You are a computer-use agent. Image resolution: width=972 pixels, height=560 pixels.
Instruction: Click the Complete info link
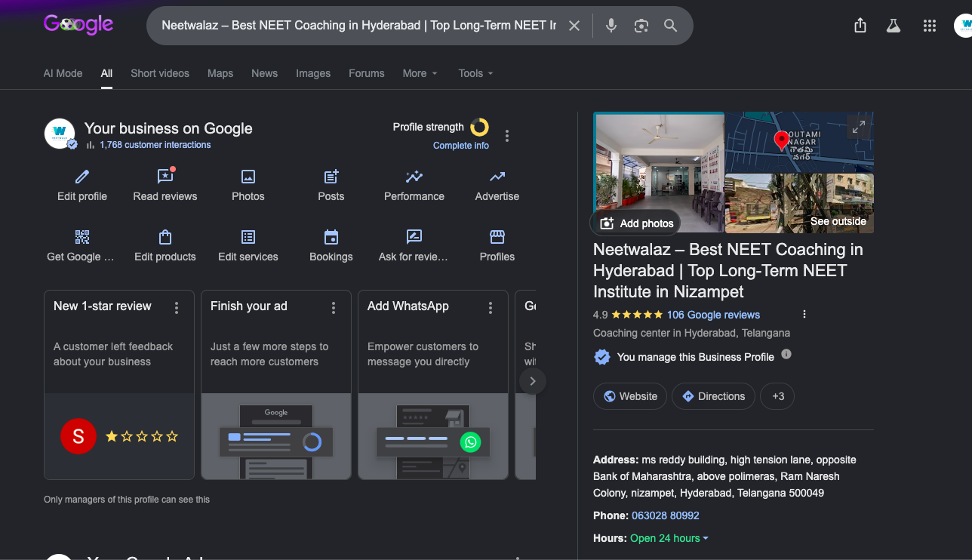[461, 146]
